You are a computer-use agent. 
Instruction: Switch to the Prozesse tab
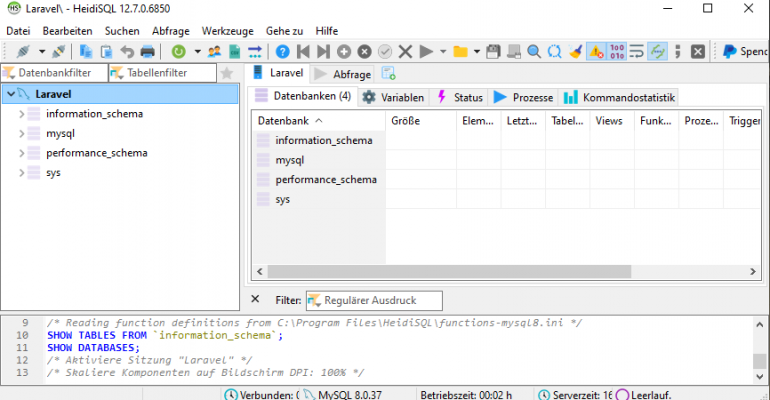click(x=523, y=97)
